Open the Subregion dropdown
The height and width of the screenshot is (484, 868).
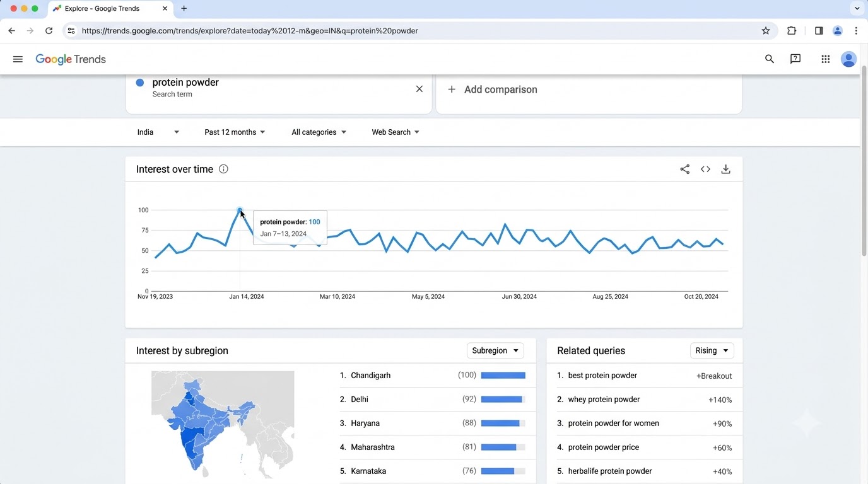(x=495, y=350)
